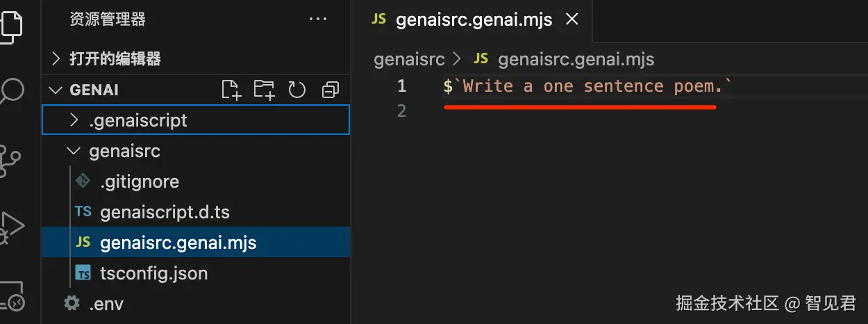868x324 pixels.
Task: Open genaiscript.d.ts in the file tree
Action: pos(165,212)
